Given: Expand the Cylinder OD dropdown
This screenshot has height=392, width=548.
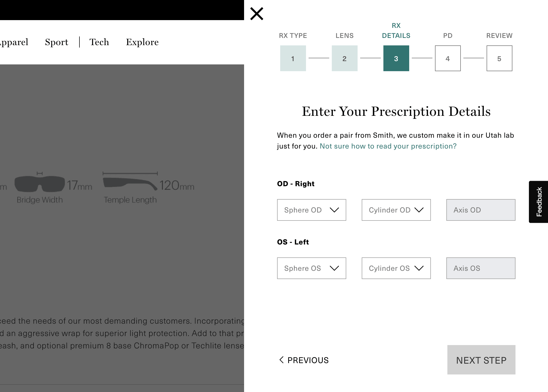Looking at the screenshot, I should pos(396,210).
